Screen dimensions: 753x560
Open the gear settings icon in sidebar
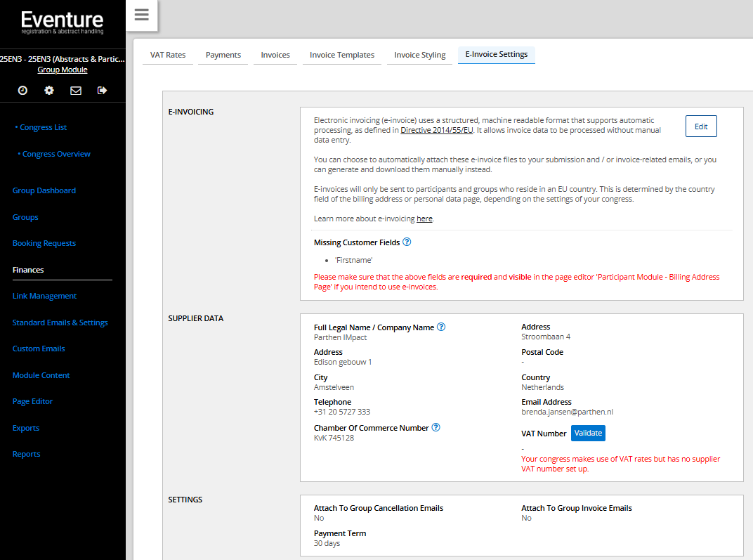(49, 91)
